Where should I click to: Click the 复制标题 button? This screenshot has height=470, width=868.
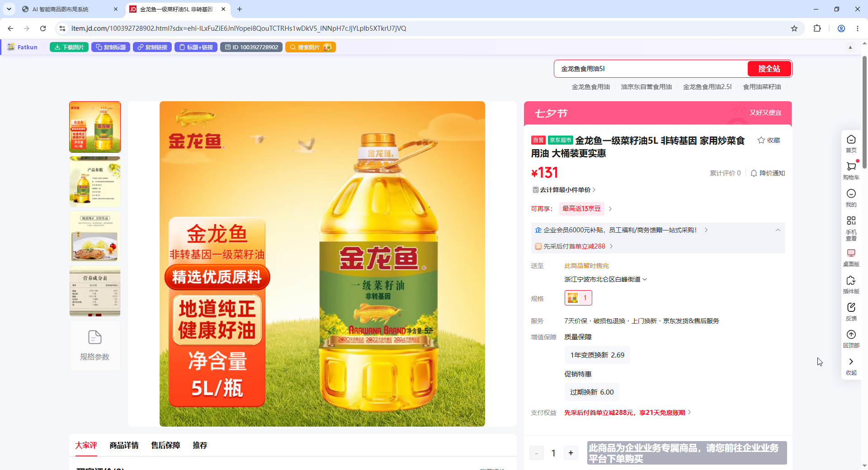[x=111, y=47]
